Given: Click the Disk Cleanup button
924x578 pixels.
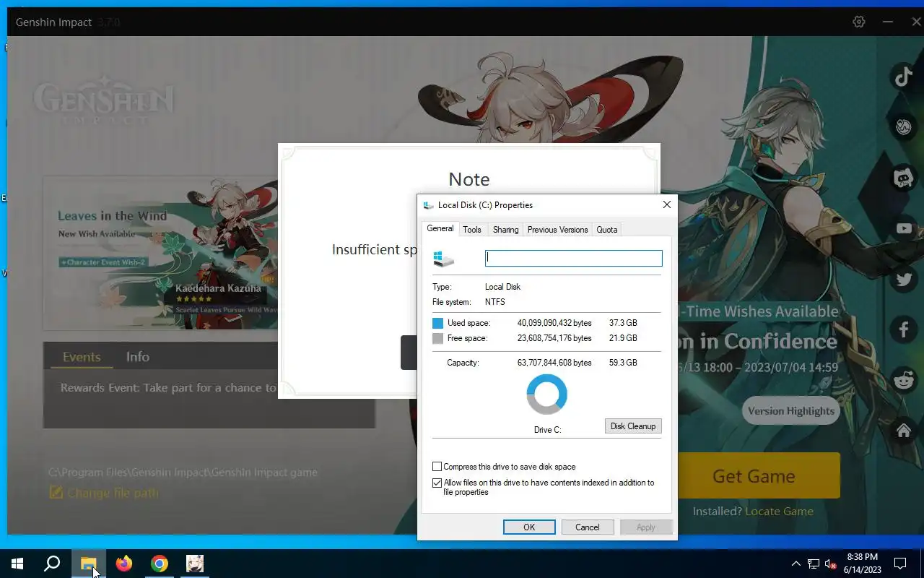Looking at the screenshot, I should pyautogui.click(x=633, y=426).
